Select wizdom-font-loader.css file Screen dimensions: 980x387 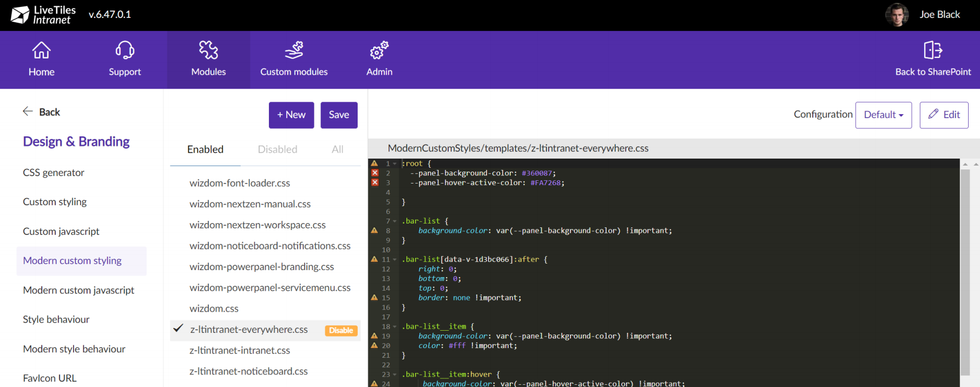tap(240, 183)
